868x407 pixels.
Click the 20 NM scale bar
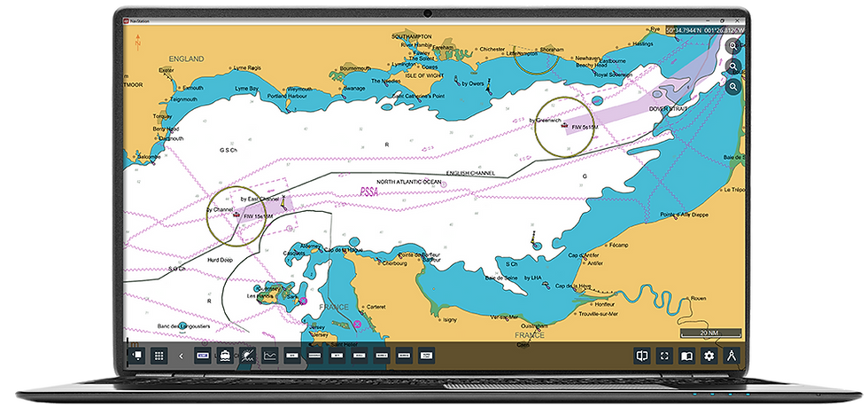(x=711, y=333)
